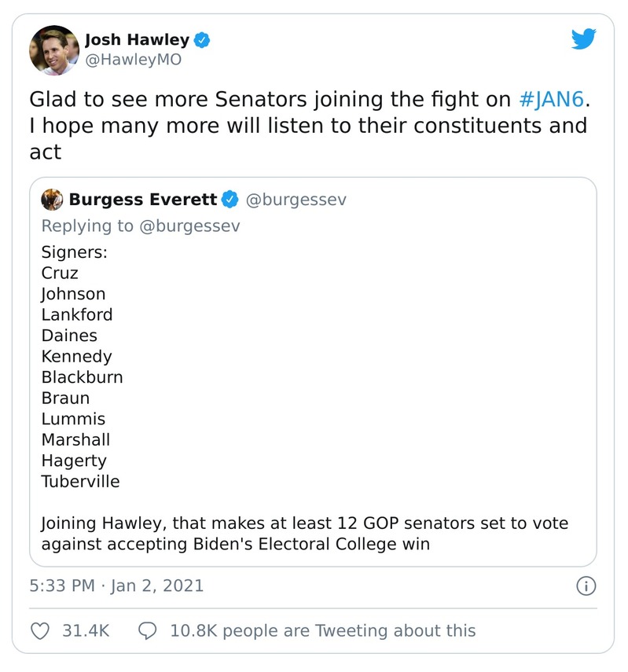Click the reply speech bubble icon
The width and height of the screenshot is (628, 672).
[148, 630]
